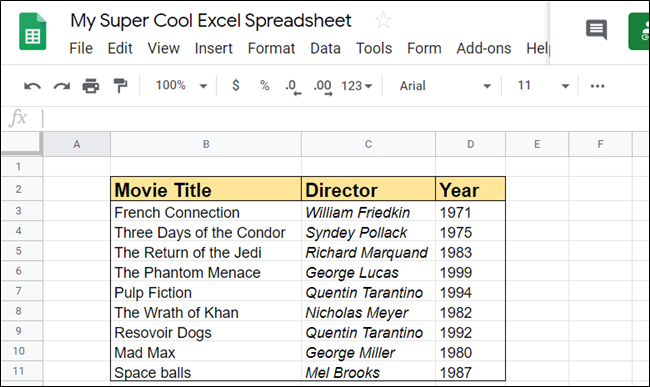Select column E header
The width and height of the screenshot is (650, 387).
[537, 144]
